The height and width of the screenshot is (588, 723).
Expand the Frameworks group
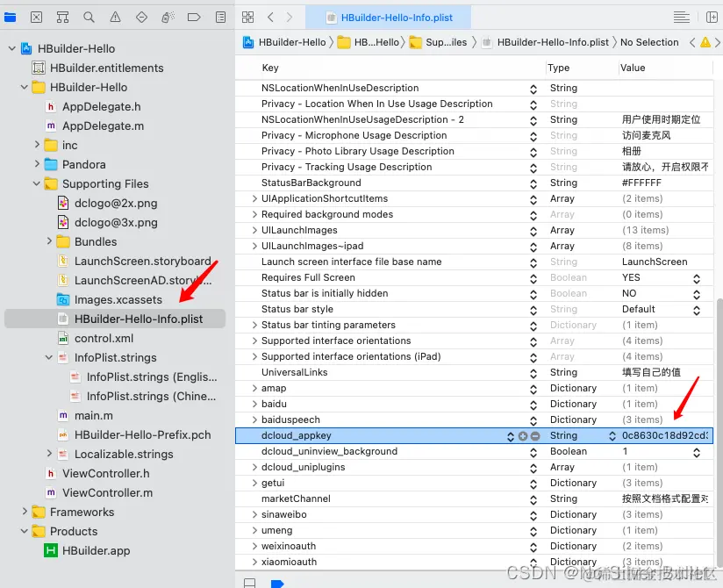click(x=25, y=512)
